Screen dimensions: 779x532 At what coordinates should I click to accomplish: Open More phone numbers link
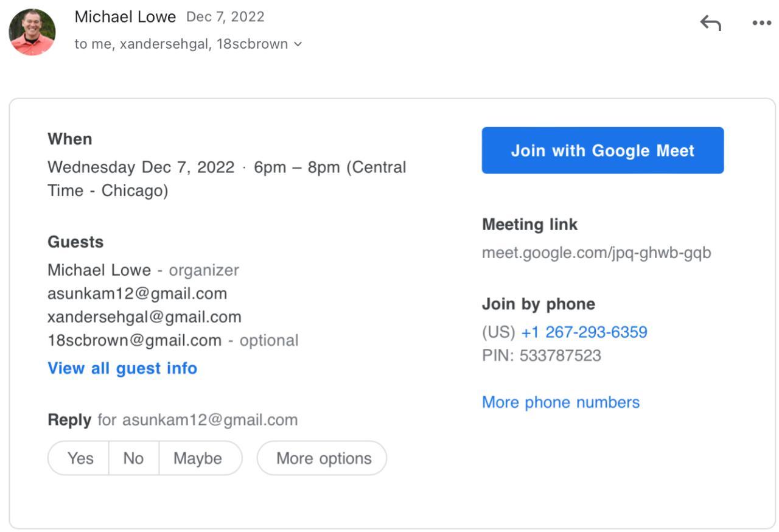click(561, 402)
